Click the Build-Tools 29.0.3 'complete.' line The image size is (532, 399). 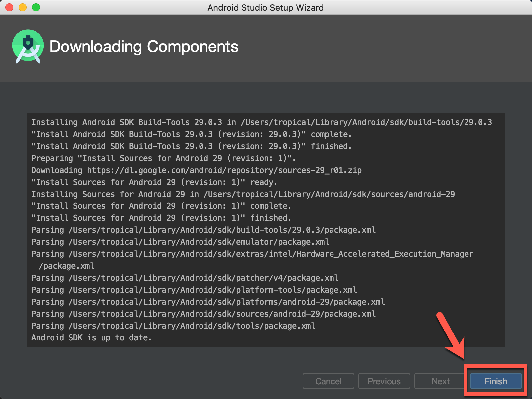(x=192, y=134)
